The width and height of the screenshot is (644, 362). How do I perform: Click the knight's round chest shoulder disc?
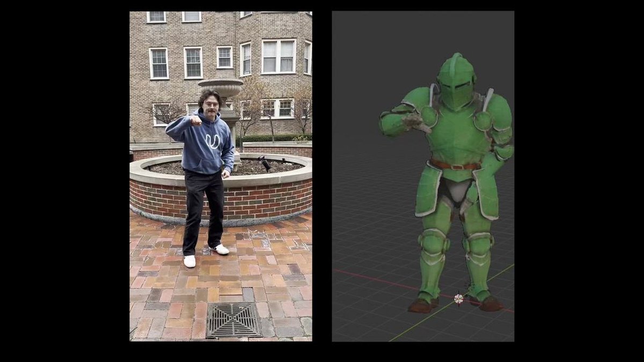[x=481, y=122]
